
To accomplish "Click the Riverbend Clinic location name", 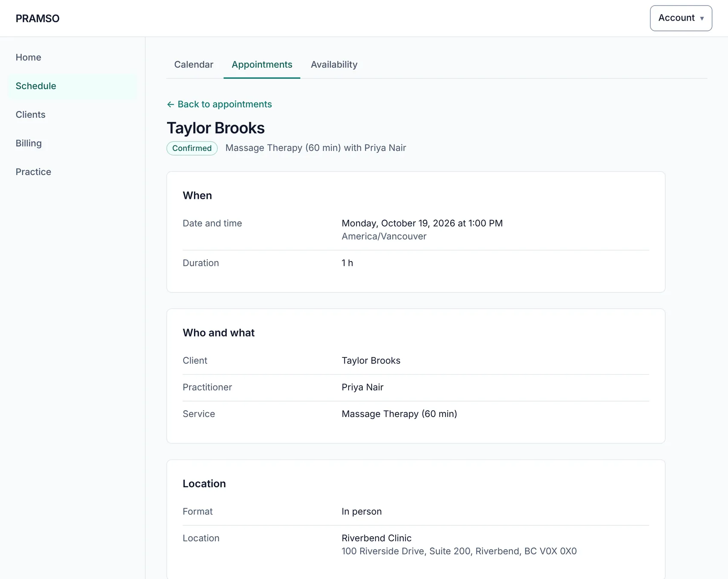I will 376,538.
